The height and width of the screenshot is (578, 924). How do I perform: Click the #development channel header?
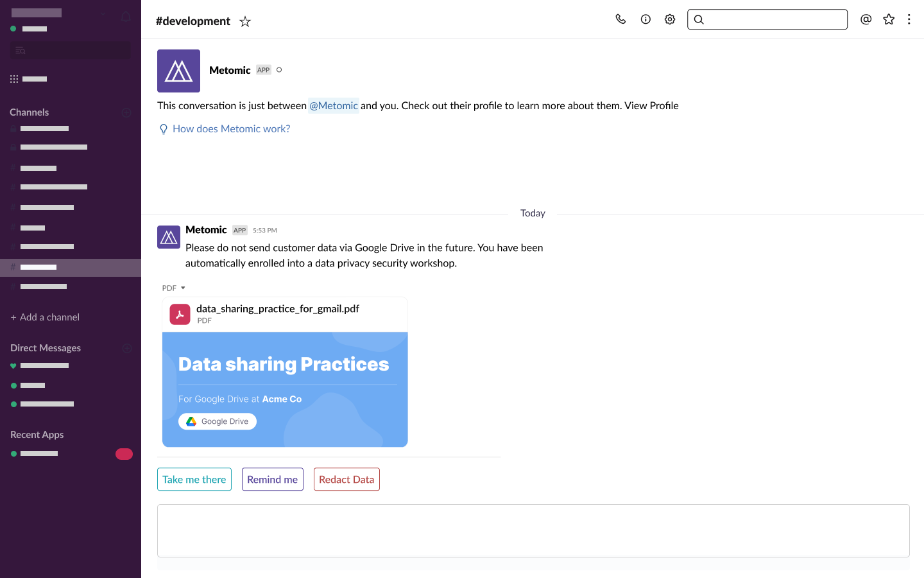click(x=193, y=21)
